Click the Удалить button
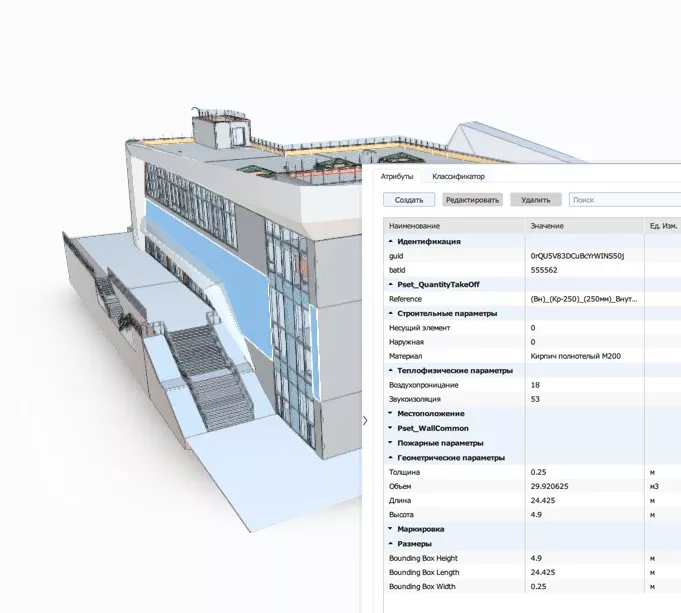 coord(536,200)
